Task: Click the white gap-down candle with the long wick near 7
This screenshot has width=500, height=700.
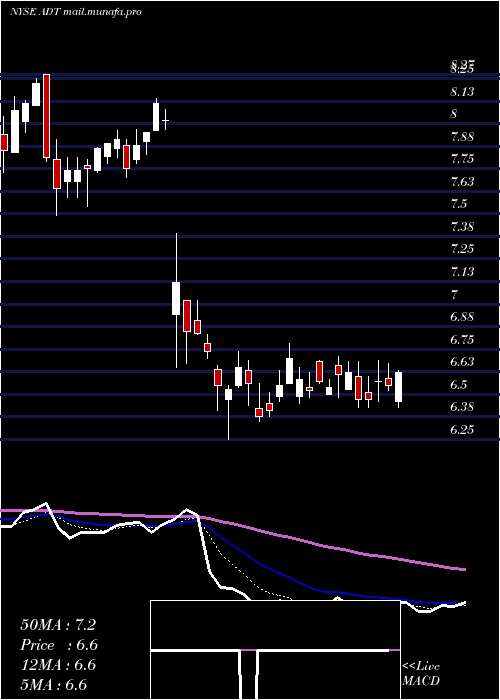Action: (x=176, y=298)
